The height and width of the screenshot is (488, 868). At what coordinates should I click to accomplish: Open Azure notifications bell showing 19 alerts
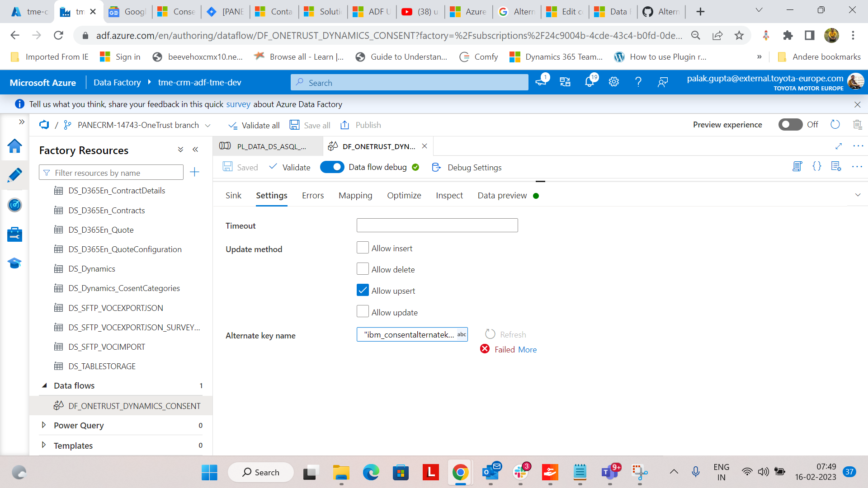tap(589, 82)
